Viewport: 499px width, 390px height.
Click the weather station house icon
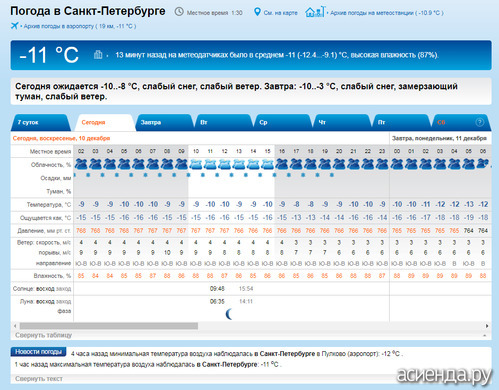click(x=314, y=12)
